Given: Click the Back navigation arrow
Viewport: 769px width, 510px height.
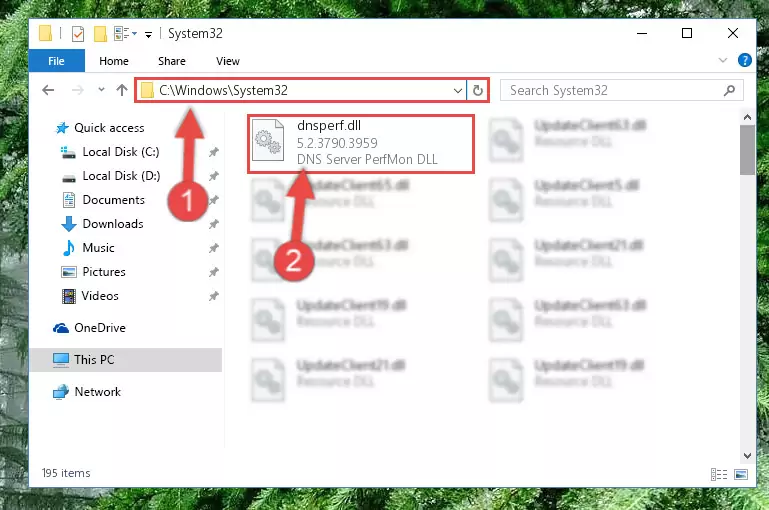Looking at the screenshot, I should [x=48, y=90].
